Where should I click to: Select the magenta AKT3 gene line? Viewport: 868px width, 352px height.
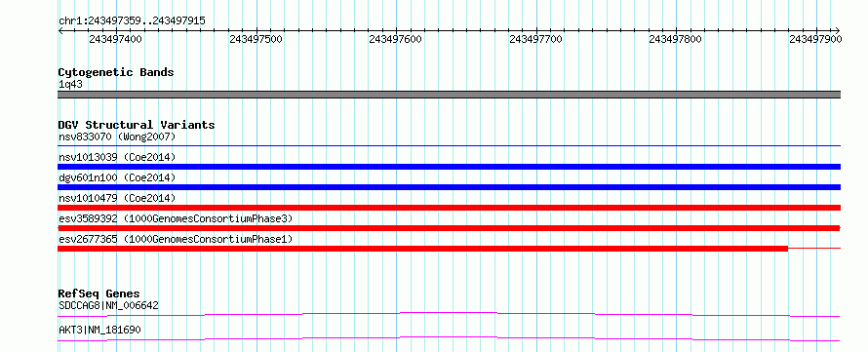pos(449,338)
